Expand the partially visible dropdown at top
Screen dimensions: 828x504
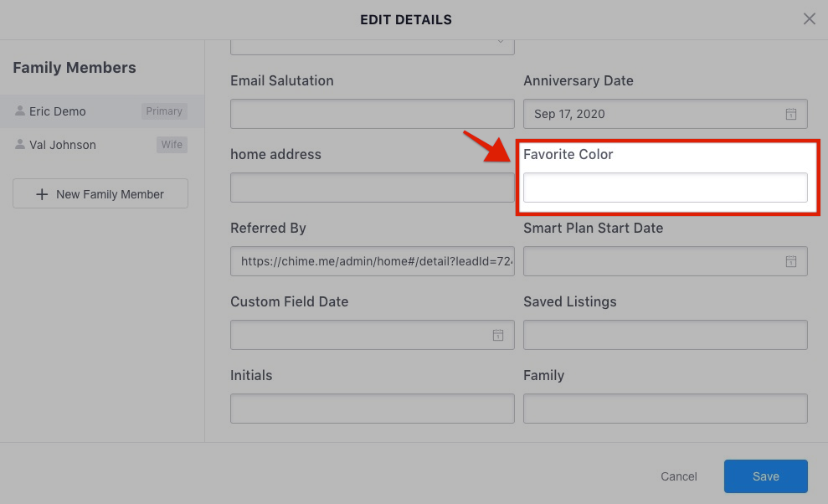[373, 47]
